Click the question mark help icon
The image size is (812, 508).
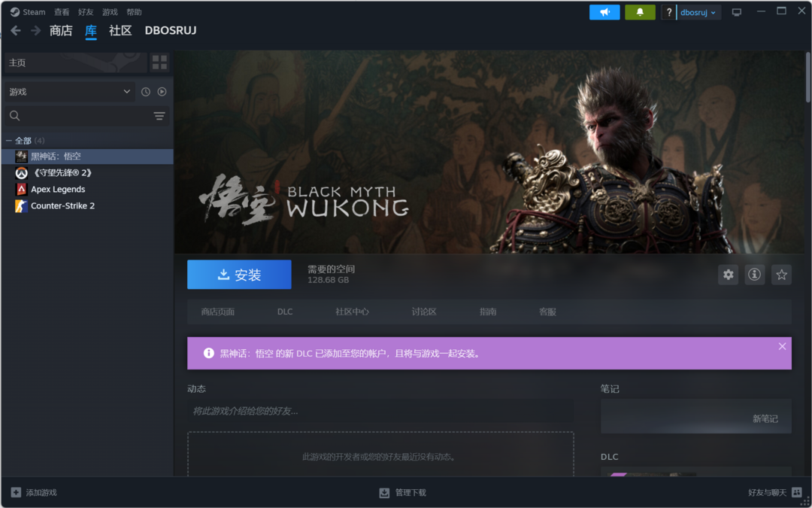668,13
